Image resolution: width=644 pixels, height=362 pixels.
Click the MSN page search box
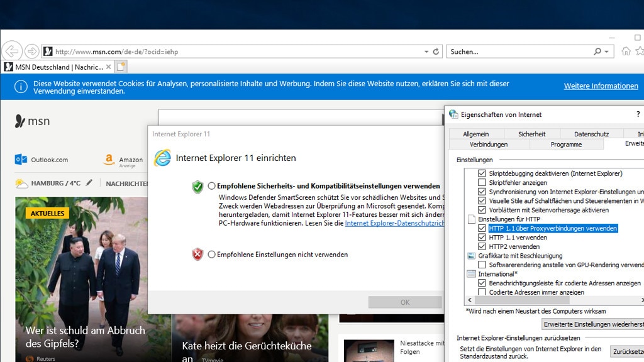pyautogui.click(x=300, y=117)
